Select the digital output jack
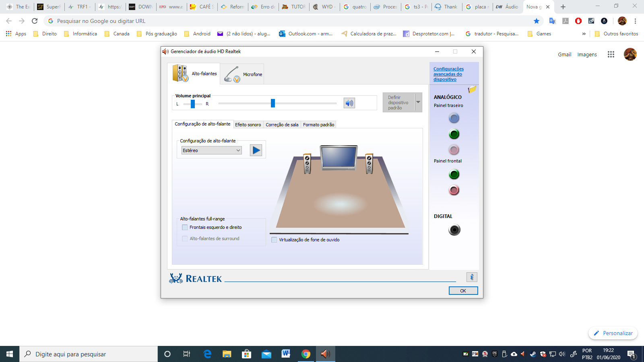 pyautogui.click(x=454, y=230)
